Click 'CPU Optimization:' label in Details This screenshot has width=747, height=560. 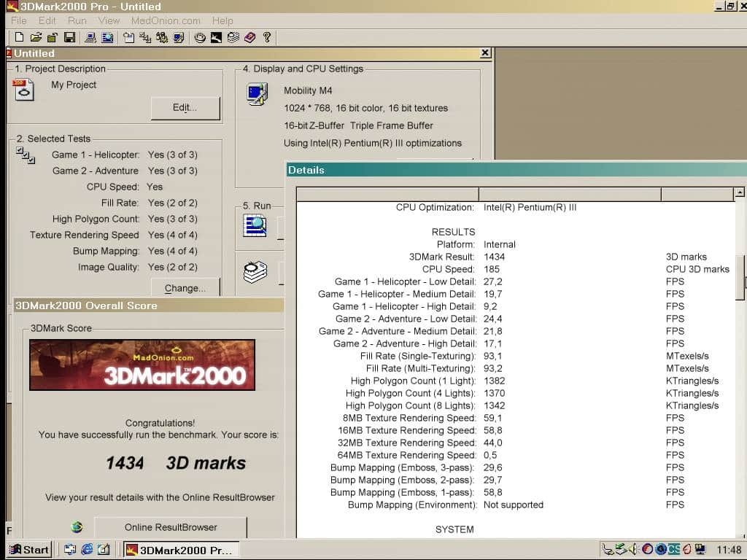435,207
